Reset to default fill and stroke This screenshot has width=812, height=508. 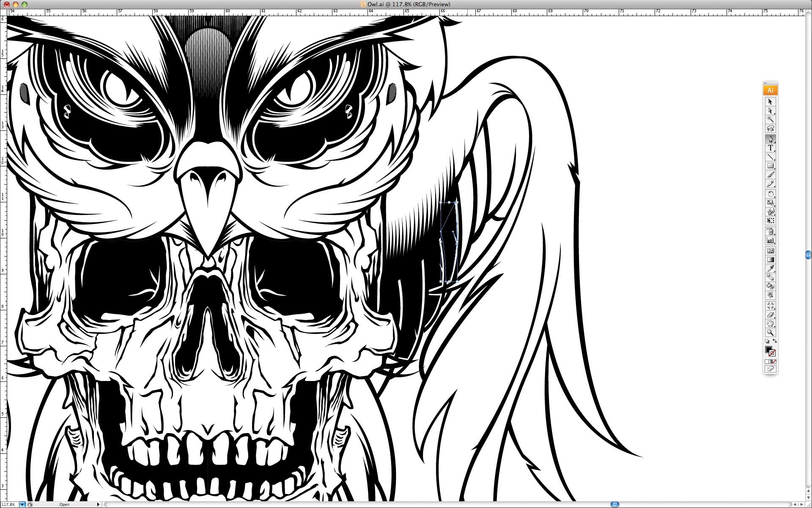point(767,341)
